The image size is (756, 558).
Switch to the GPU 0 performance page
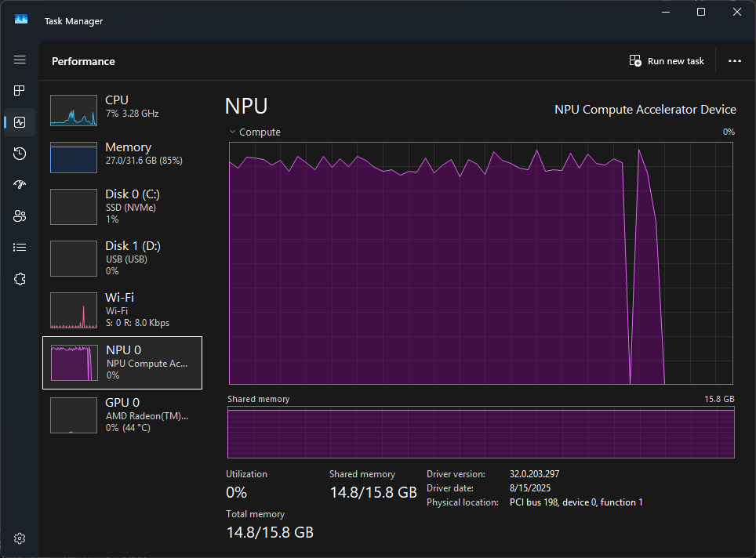(x=122, y=414)
